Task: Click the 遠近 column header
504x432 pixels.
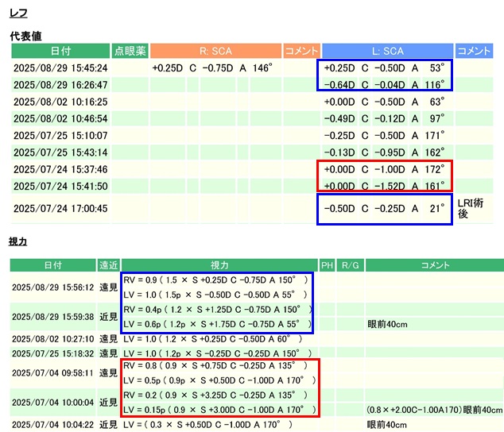Action: (x=107, y=265)
